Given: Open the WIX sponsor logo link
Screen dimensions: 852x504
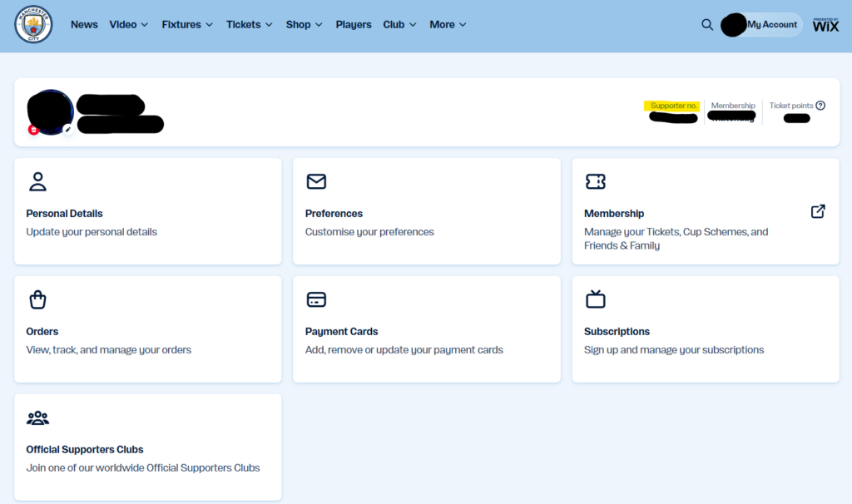Looking at the screenshot, I should (825, 25).
